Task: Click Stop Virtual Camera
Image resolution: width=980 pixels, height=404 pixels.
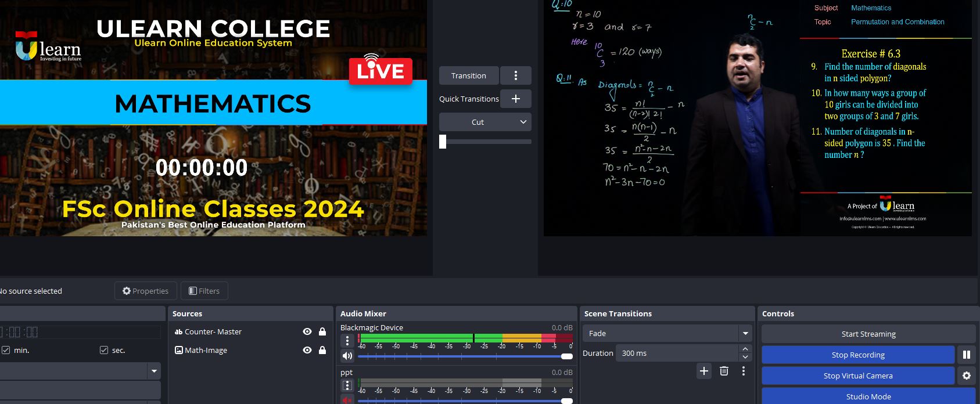Action: tap(858, 376)
